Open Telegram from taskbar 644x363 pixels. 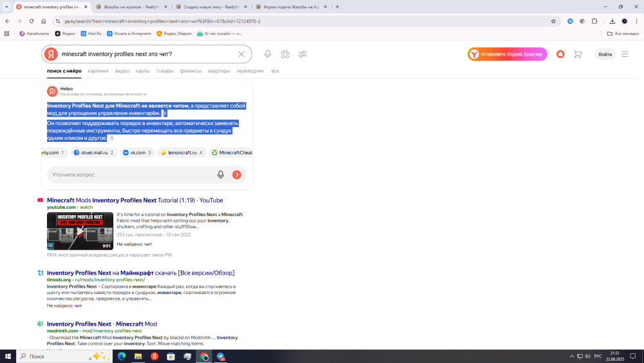[x=220, y=357]
